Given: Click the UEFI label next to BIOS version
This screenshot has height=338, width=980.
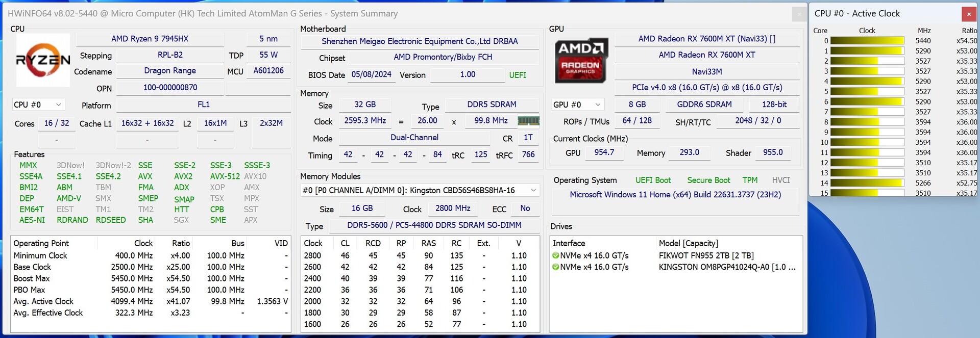Looking at the screenshot, I should [518, 75].
